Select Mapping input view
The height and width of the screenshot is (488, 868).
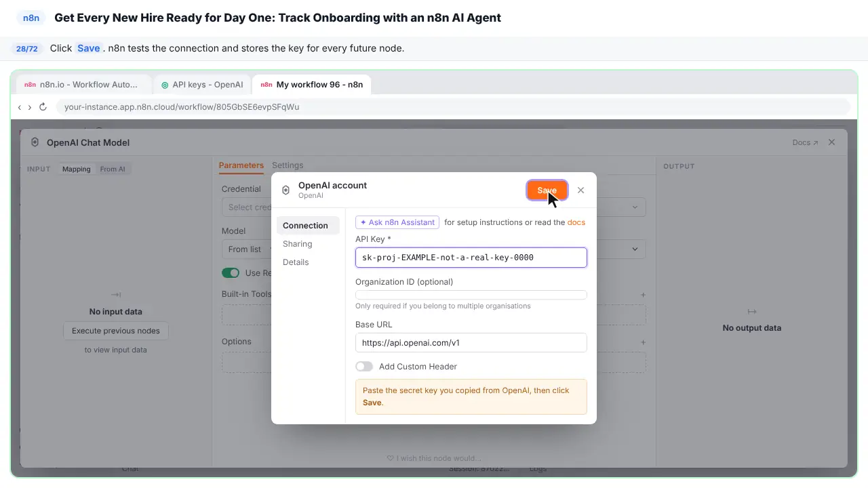tap(77, 169)
